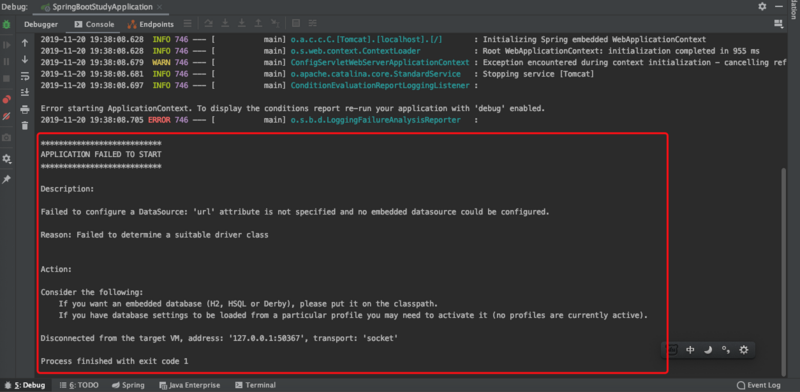Open View Breakpoints red circles icon
800x392 pixels.
tap(7, 99)
